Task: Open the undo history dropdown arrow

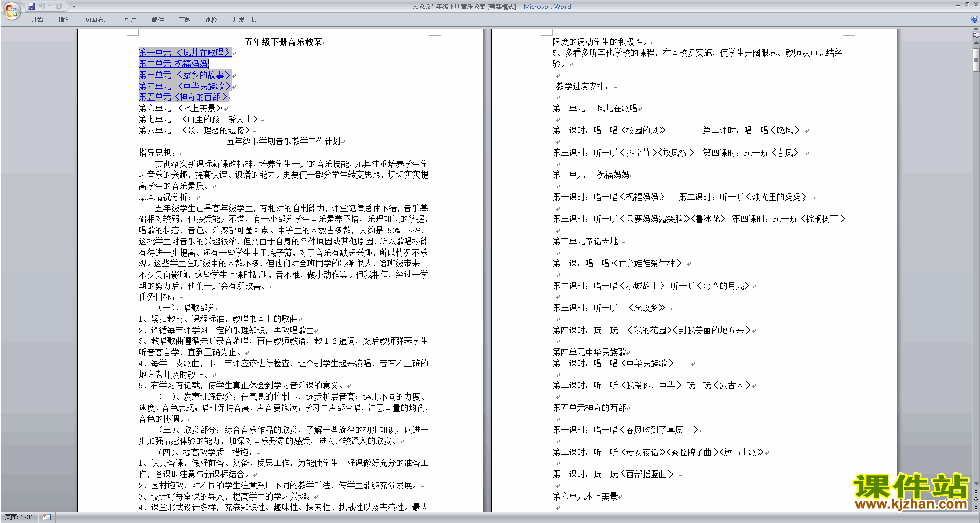Action: 49,6
